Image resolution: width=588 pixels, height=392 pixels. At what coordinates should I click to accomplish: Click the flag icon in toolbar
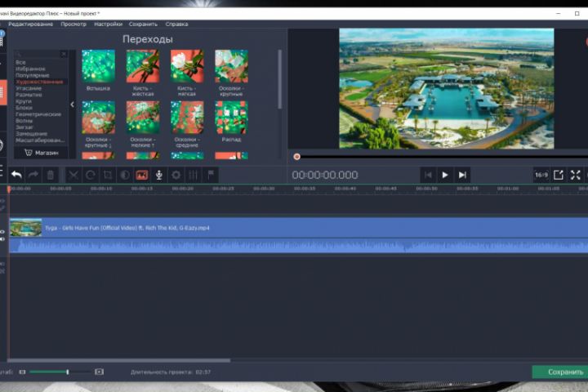pyautogui.click(x=211, y=175)
